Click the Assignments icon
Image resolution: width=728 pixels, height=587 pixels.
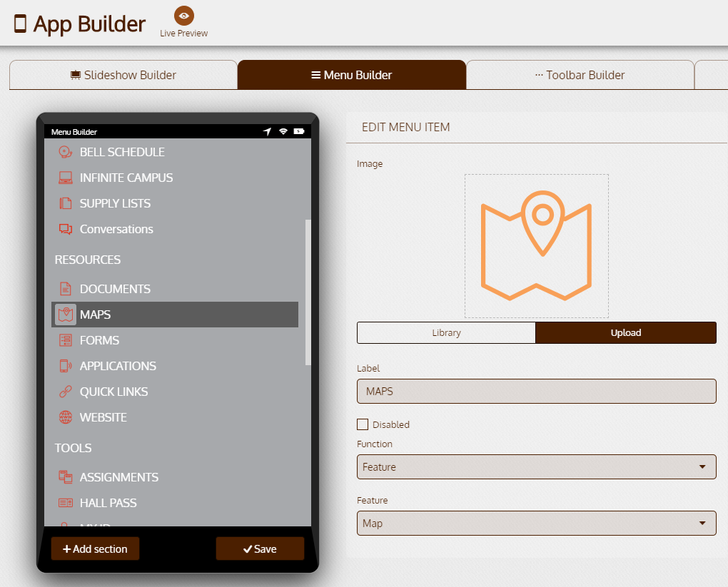tap(66, 477)
